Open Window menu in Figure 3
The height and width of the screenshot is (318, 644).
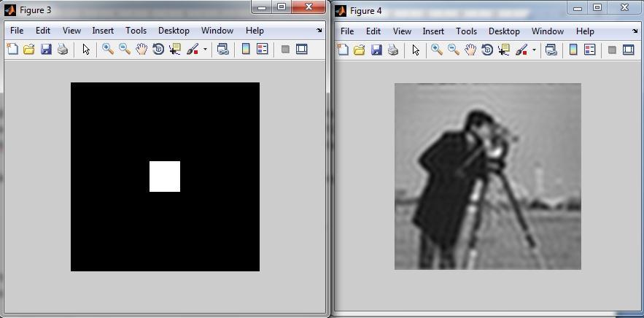pos(217,31)
